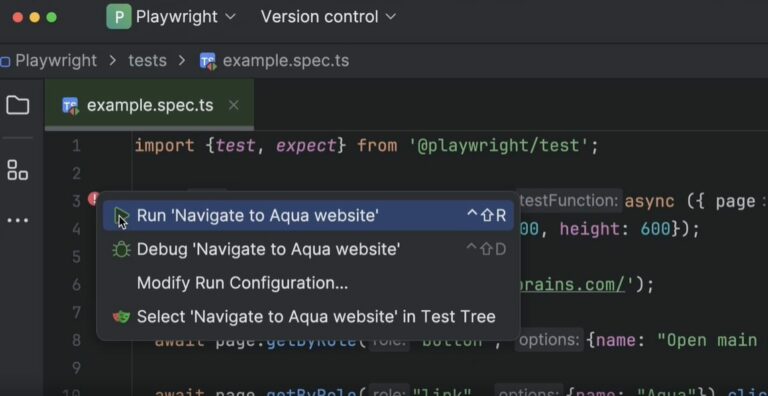Viewport: 768px width, 396px height.
Task: Open the Structure tool window icon
Action: pos(18,170)
